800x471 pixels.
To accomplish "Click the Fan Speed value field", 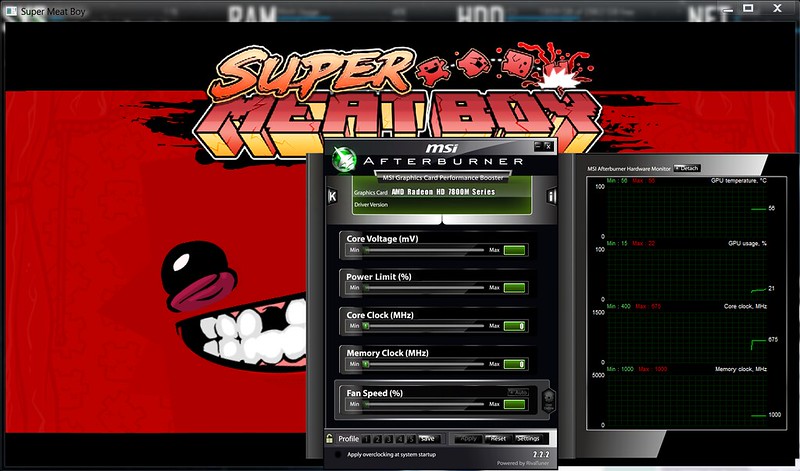I will (x=514, y=404).
